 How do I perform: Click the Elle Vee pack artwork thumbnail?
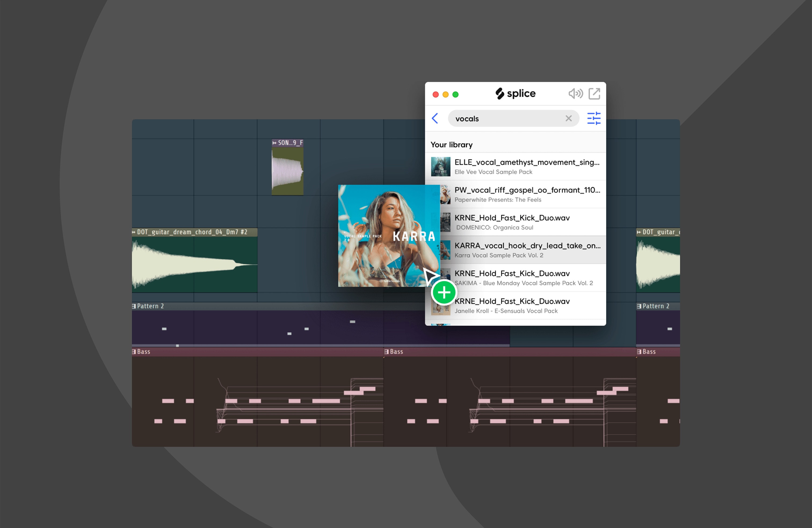(440, 167)
